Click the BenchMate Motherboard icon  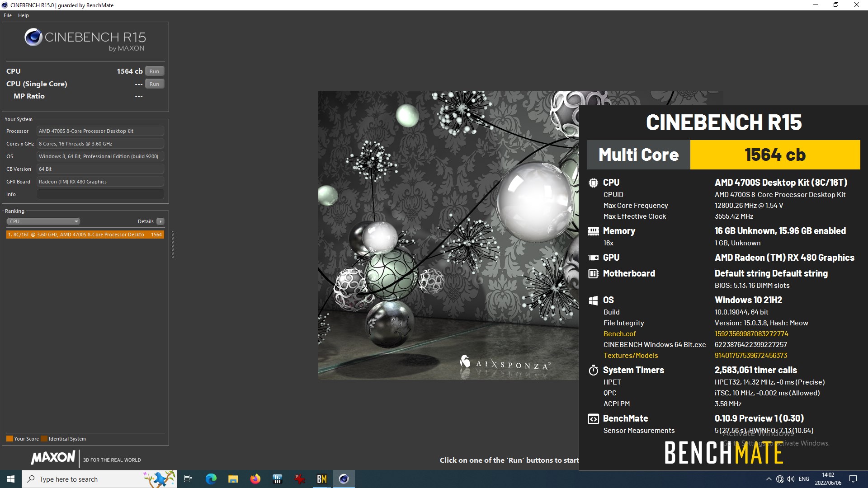coord(593,273)
